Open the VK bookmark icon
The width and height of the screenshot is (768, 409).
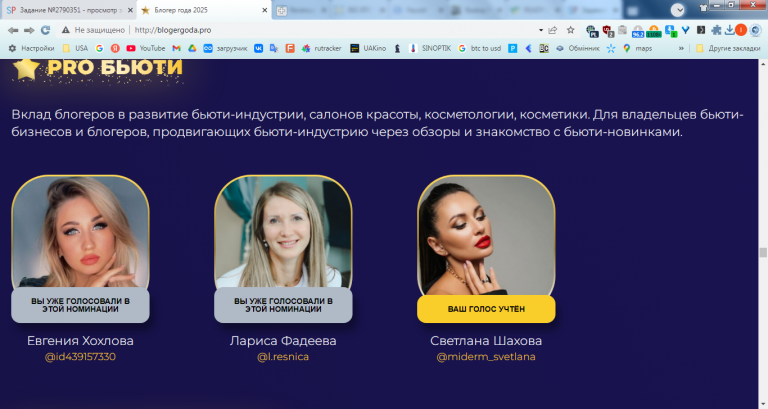tap(258, 48)
